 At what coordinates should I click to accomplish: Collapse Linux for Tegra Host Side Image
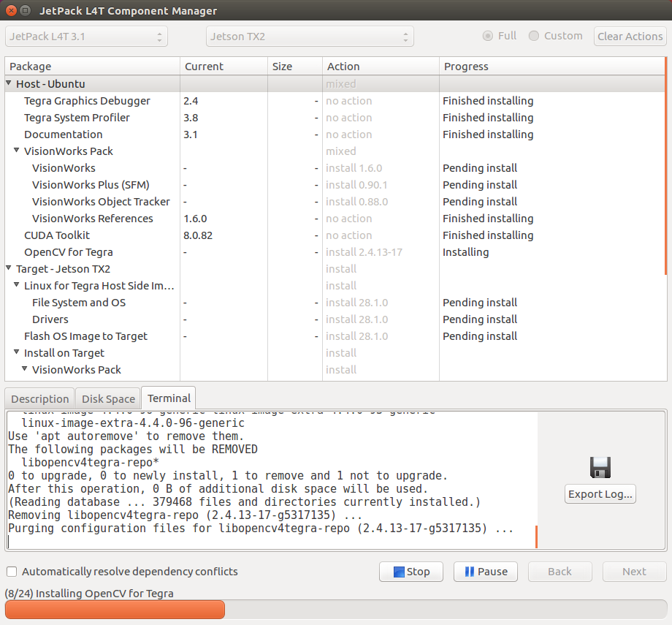16,285
